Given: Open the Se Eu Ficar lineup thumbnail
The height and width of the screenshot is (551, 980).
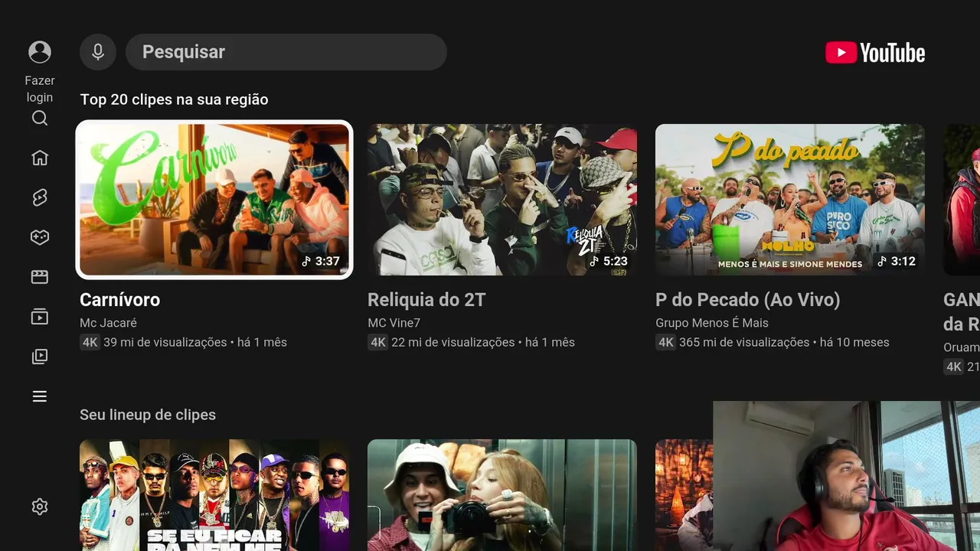Looking at the screenshot, I should click(x=214, y=495).
